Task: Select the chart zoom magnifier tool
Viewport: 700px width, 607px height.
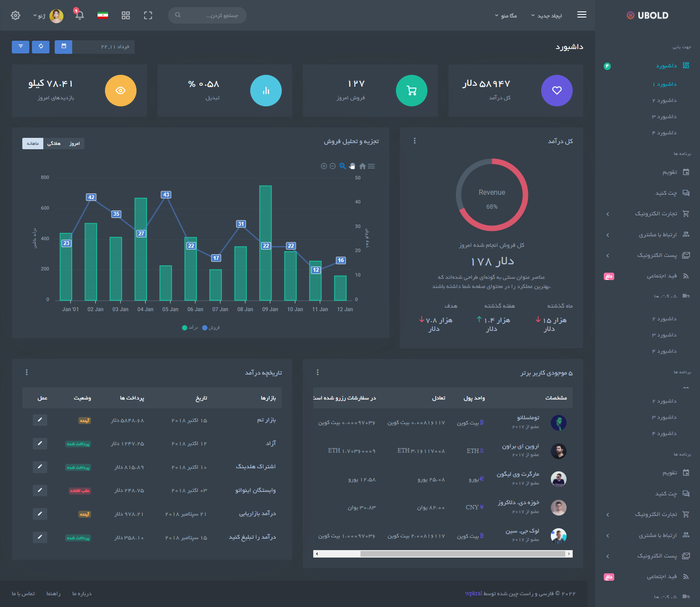Action: (x=343, y=166)
